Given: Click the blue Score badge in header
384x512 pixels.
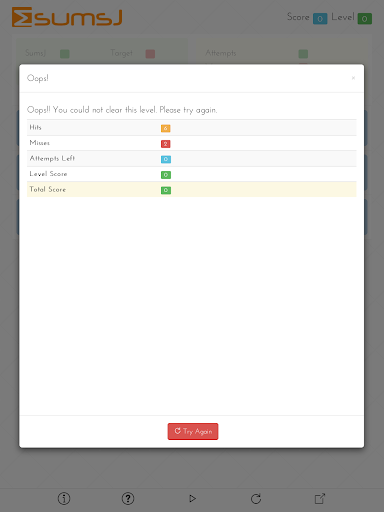Looking at the screenshot, I should [320, 19].
